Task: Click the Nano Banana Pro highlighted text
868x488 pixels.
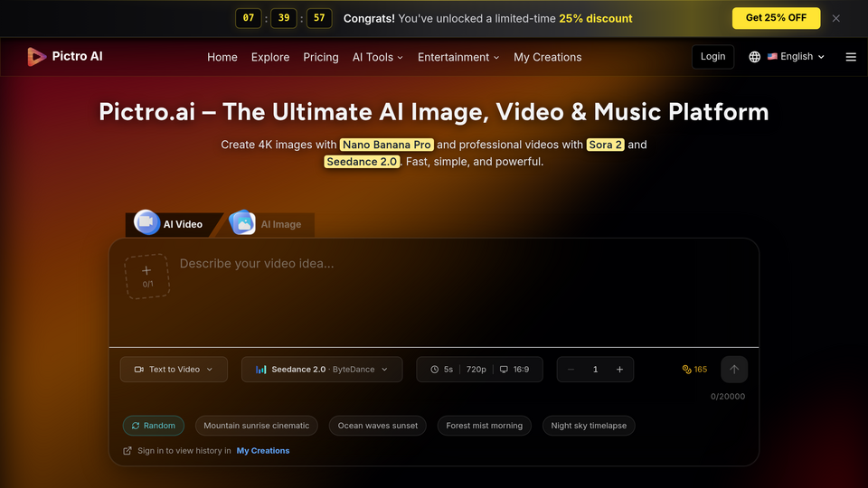Action: coord(386,145)
